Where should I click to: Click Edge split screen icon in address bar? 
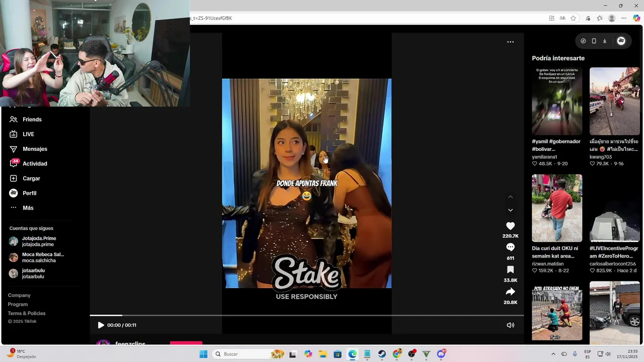coord(552,18)
